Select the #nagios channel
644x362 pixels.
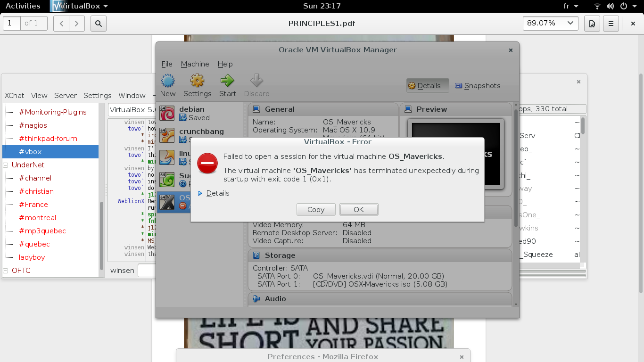[33, 125]
